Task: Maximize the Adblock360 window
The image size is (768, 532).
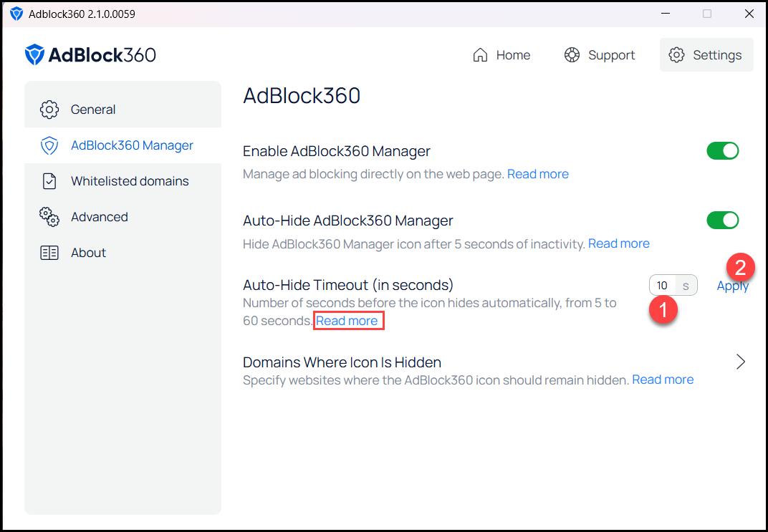Action: click(707, 14)
